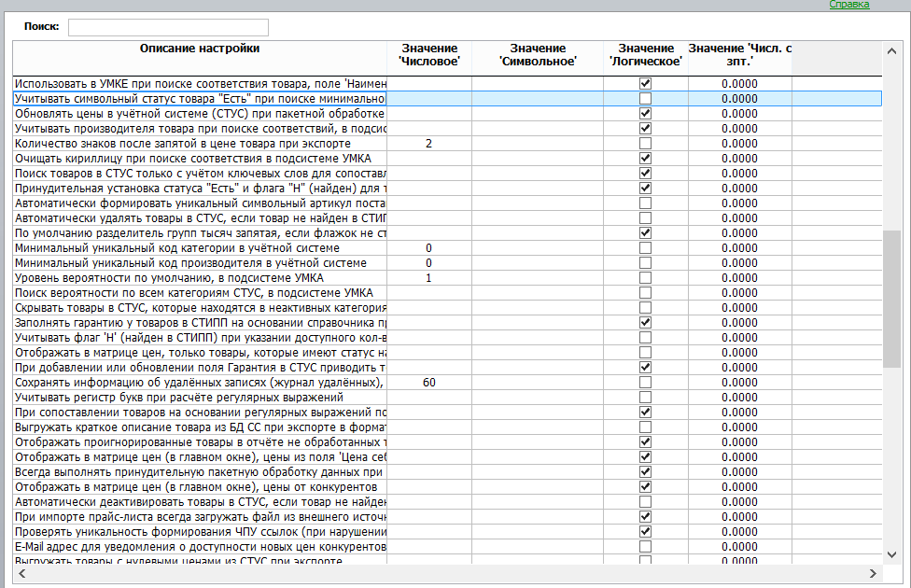911x588 pixels.
Task: Select numeric value 2 for 'Количество знаков после запятой'
Action: [428, 144]
